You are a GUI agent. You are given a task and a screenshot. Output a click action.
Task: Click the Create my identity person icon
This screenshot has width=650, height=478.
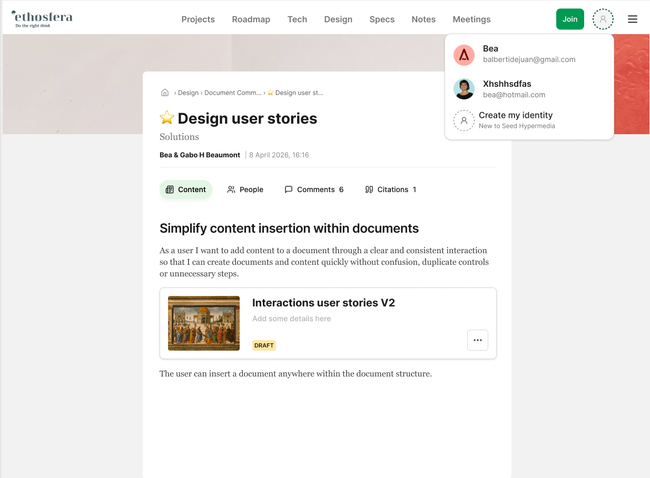coord(464,120)
